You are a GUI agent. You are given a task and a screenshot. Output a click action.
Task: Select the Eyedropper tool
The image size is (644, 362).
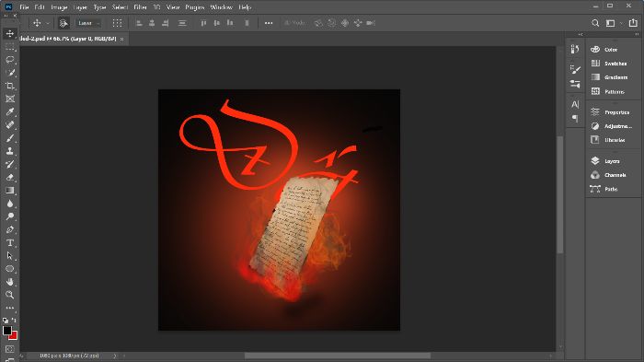[x=10, y=111]
